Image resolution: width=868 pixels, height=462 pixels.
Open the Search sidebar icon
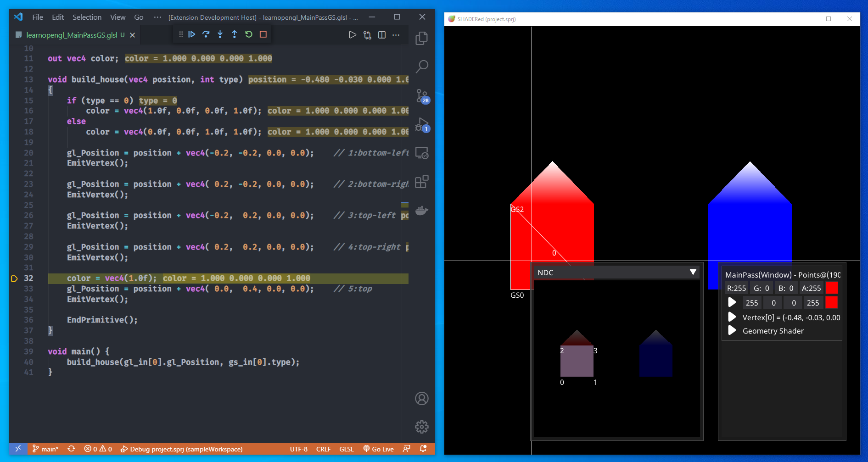coord(421,67)
